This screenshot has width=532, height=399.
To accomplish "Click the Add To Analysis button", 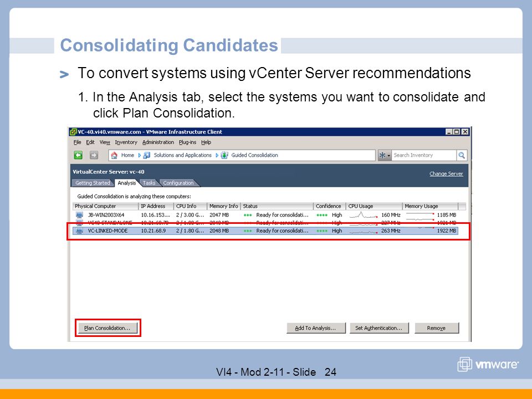I will (316, 328).
